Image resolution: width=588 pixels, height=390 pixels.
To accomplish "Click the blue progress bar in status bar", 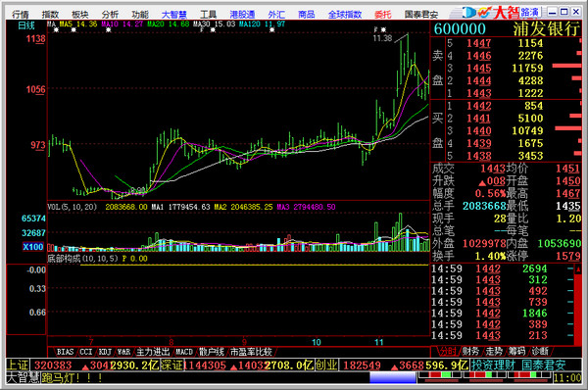I will 393,377.
